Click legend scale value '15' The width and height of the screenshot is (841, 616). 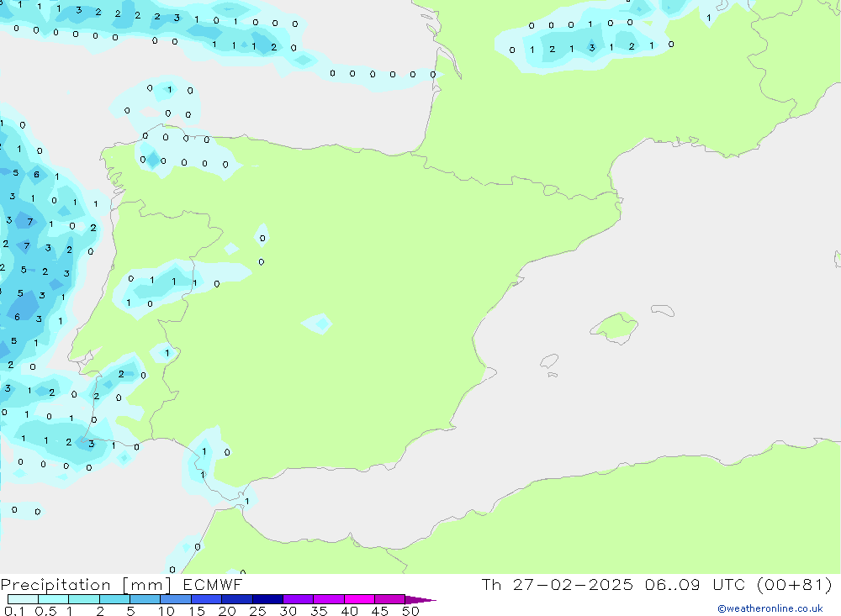click(x=197, y=611)
